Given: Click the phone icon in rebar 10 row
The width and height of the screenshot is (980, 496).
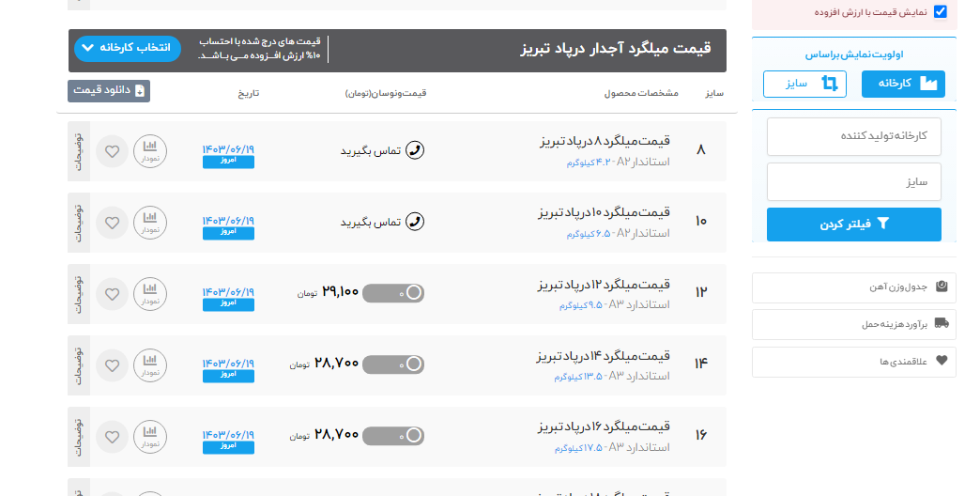Looking at the screenshot, I should [x=414, y=222].
